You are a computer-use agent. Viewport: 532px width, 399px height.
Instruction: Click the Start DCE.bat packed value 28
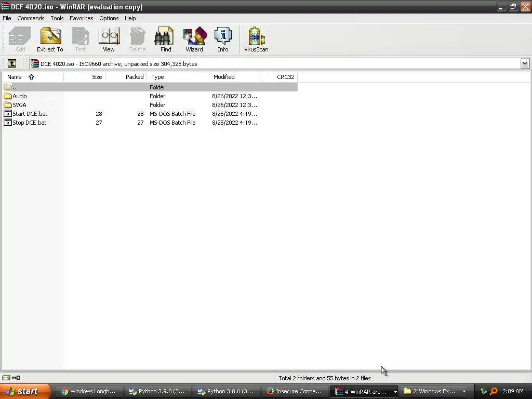click(x=140, y=114)
